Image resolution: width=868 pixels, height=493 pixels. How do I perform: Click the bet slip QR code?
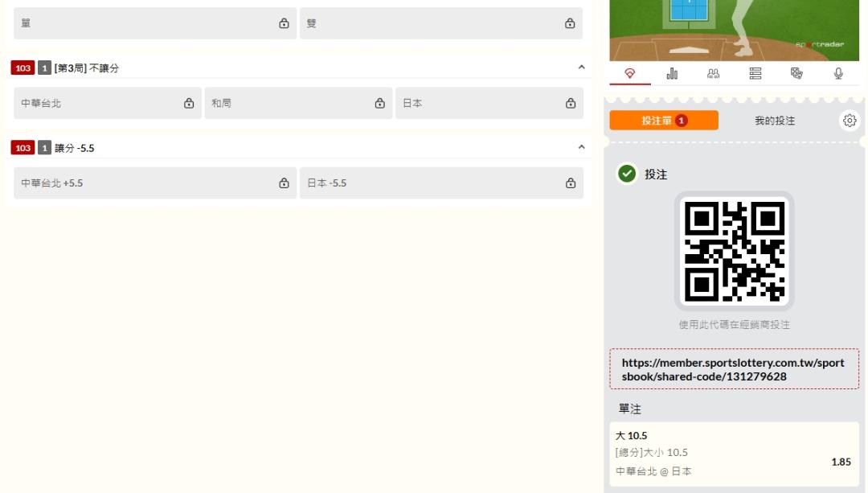click(735, 251)
